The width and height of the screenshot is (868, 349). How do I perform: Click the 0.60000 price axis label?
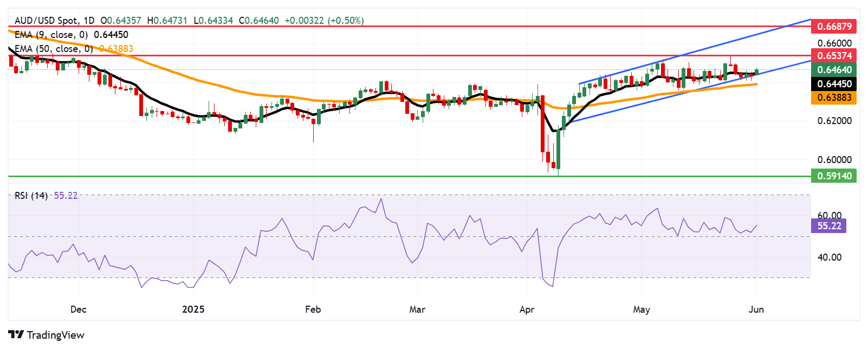click(x=834, y=160)
